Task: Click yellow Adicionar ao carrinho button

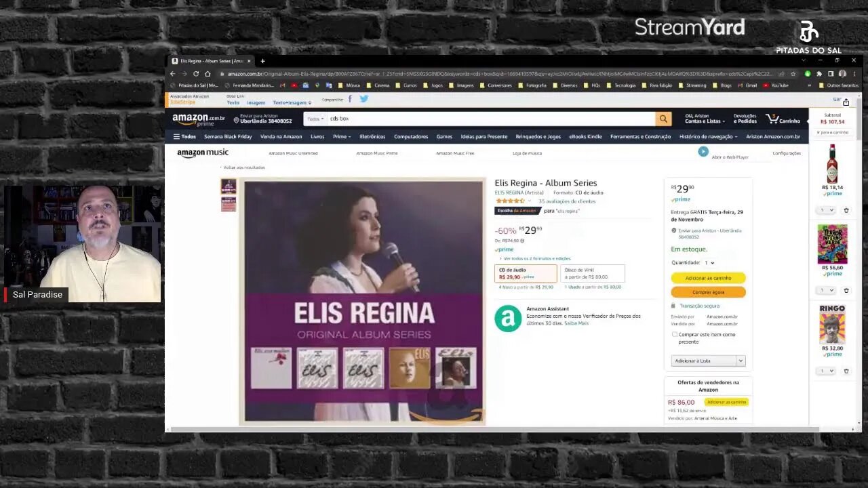Action: (x=708, y=278)
